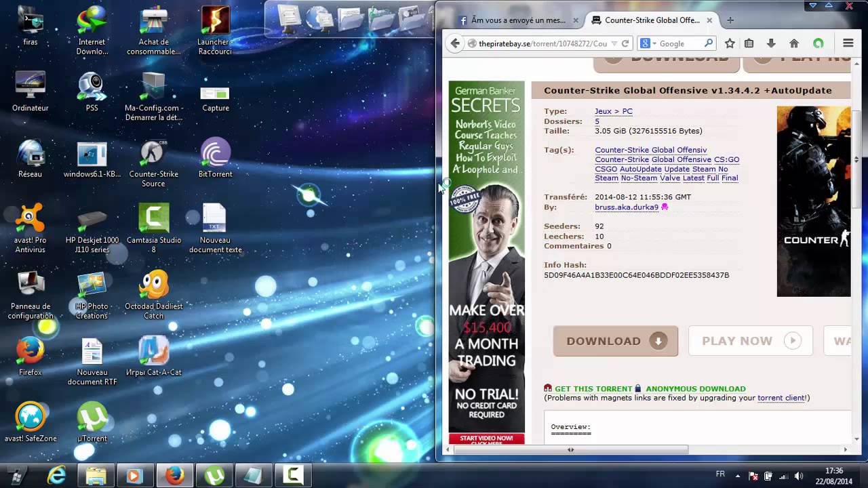Click the green circular toolbar icon

818,43
